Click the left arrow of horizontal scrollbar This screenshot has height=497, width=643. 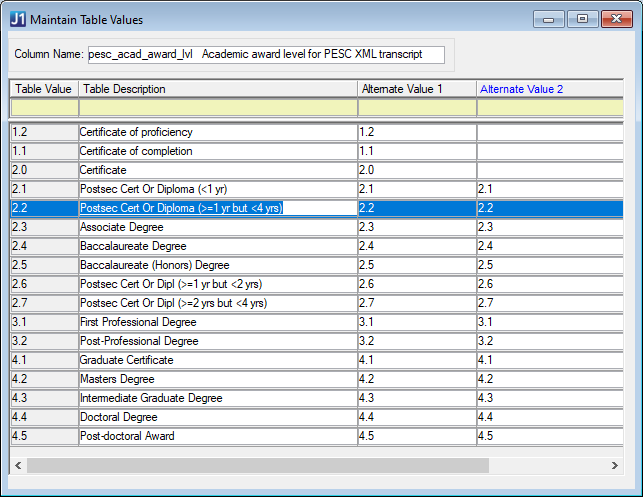(x=17, y=466)
